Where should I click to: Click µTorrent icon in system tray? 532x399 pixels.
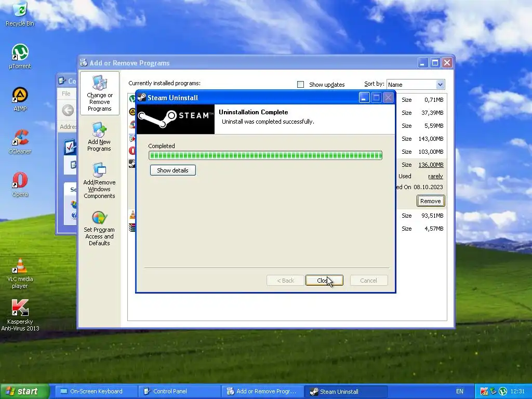pyautogui.click(x=503, y=391)
